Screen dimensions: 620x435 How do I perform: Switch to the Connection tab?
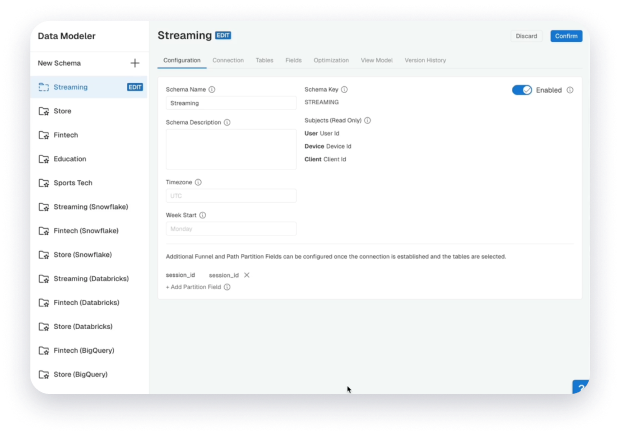pyautogui.click(x=228, y=60)
